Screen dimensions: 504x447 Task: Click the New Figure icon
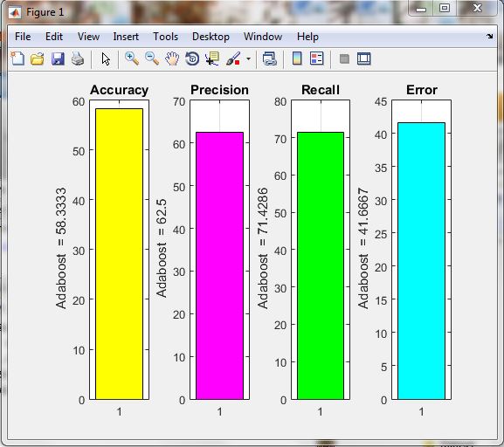coord(17,58)
